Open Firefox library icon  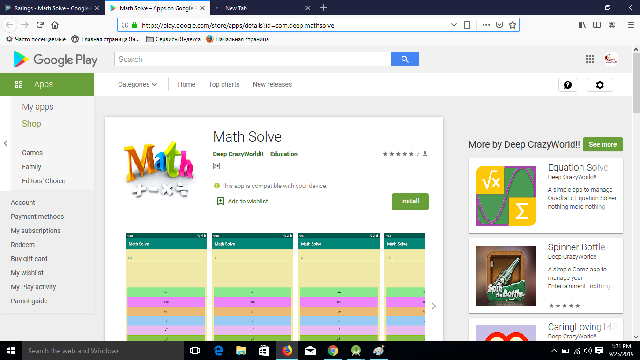tap(582, 25)
